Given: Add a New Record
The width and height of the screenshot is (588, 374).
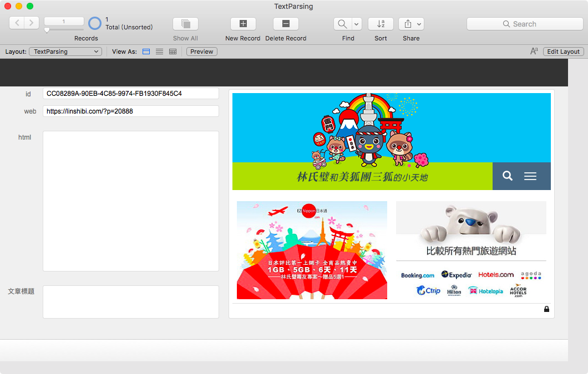Looking at the screenshot, I should tap(243, 24).
